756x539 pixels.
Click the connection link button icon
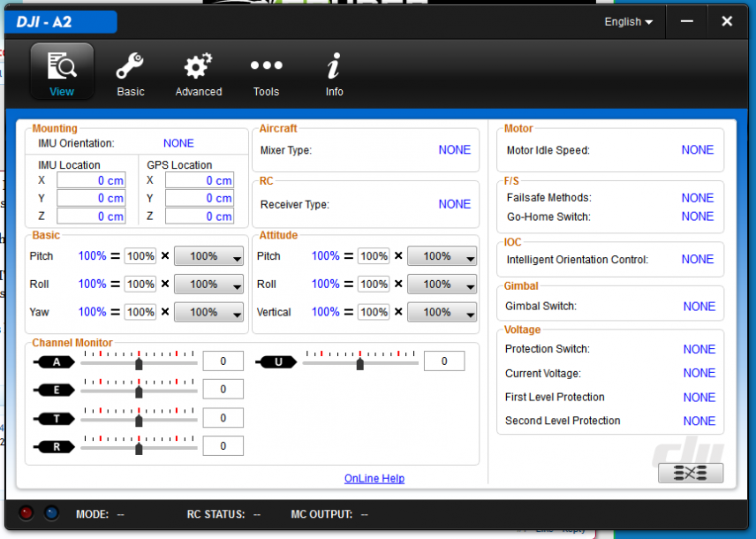pyautogui.click(x=691, y=473)
